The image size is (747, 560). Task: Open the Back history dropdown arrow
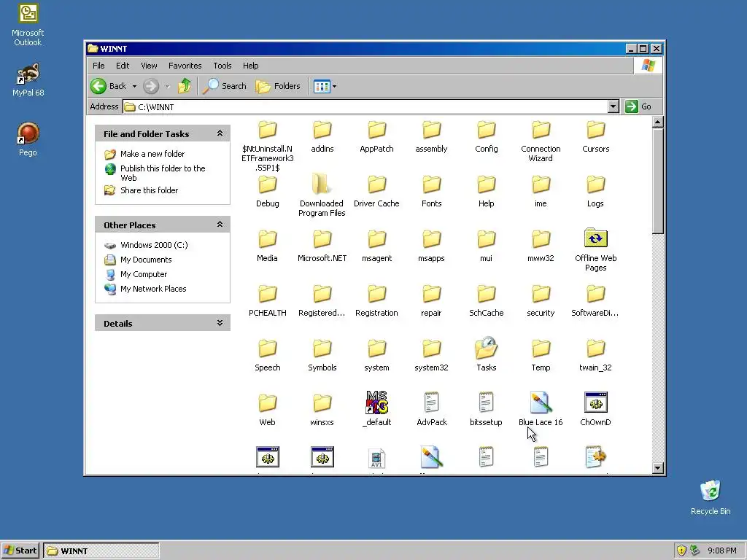tap(134, 86)
